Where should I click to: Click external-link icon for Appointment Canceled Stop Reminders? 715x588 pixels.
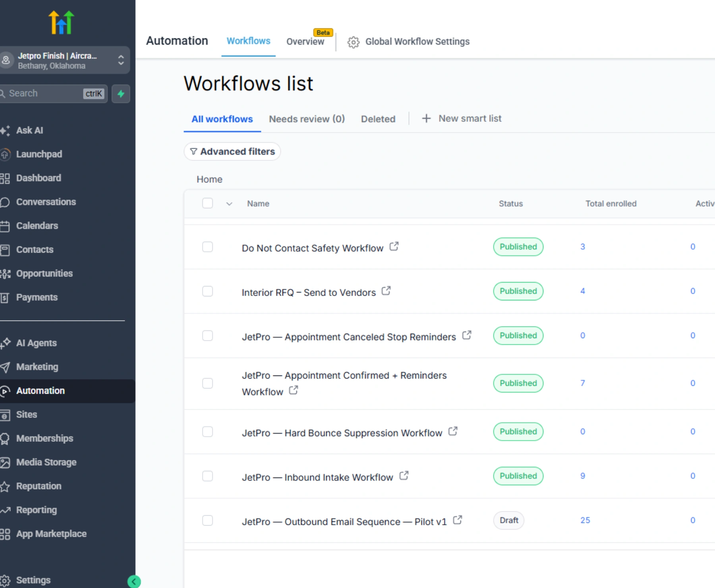[x=467, y=335]
